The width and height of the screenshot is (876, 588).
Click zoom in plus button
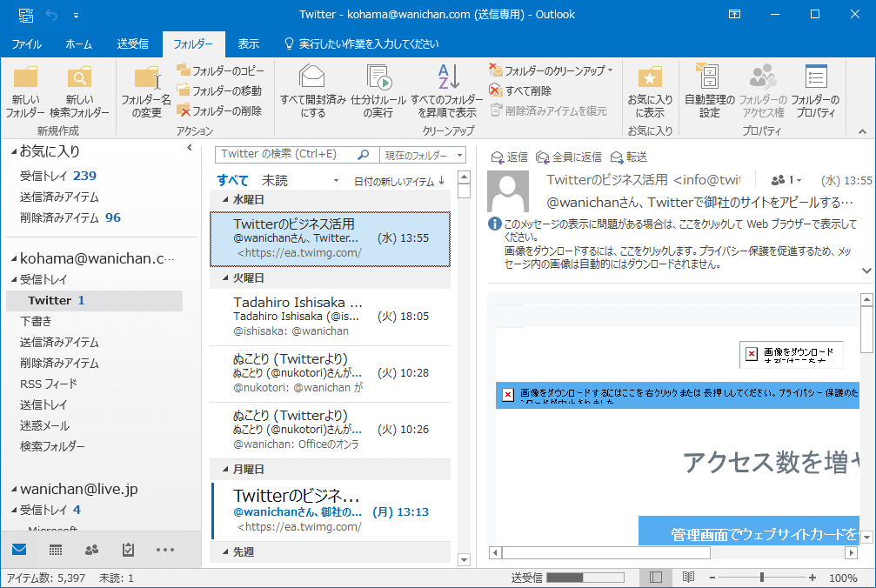(x=812, y=578)
